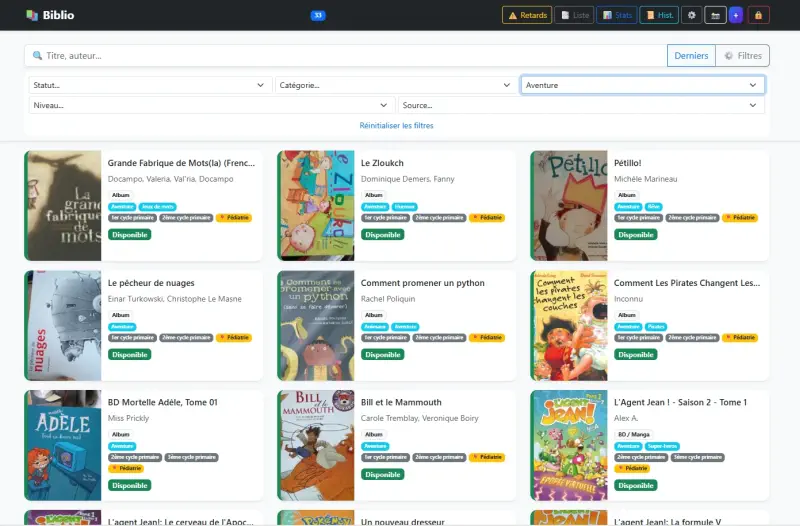Open the Aventure genre dropdown

click(643, 85)
